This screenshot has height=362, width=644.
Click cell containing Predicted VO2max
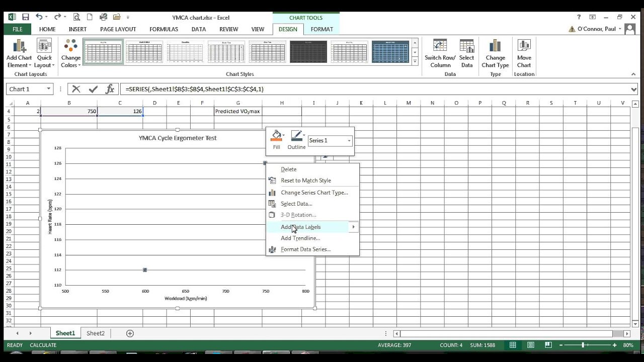click(238, 111)
